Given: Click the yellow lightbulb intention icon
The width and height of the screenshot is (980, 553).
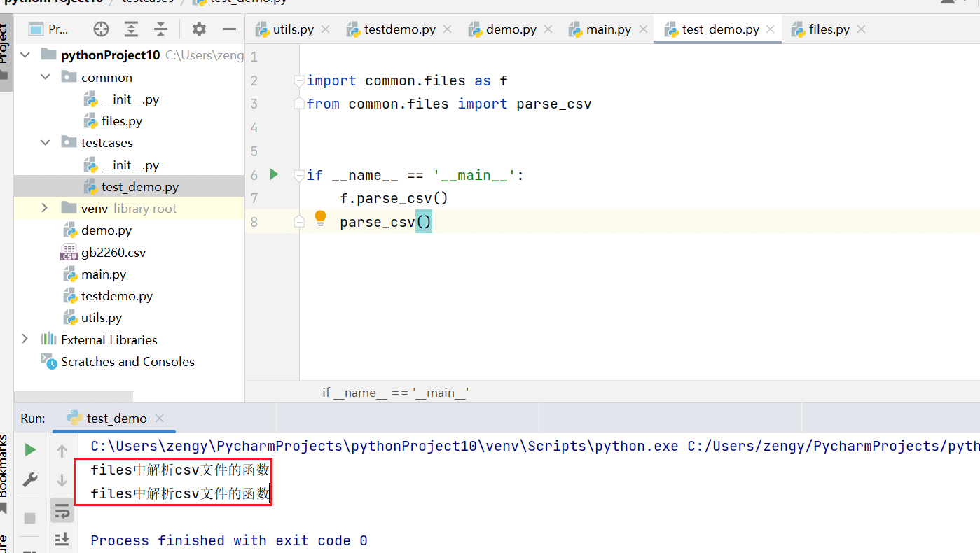Looking at the screenshot, I should point(320,218).
